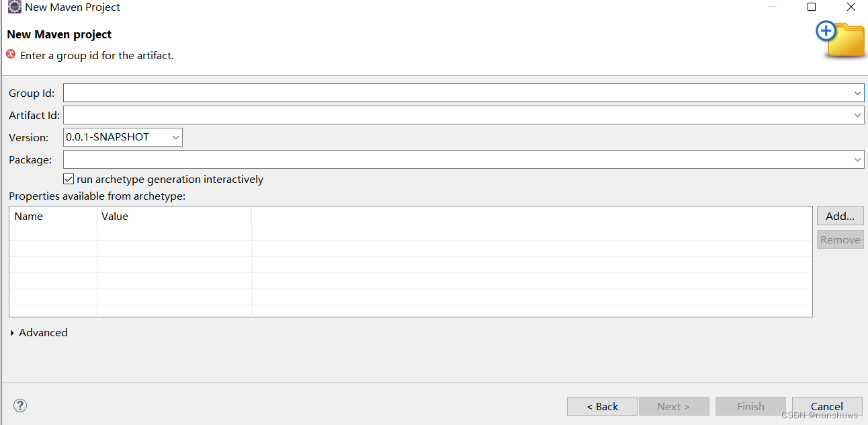Toggle run archetype generation interactively checkbox

click(x=69, y=180)
